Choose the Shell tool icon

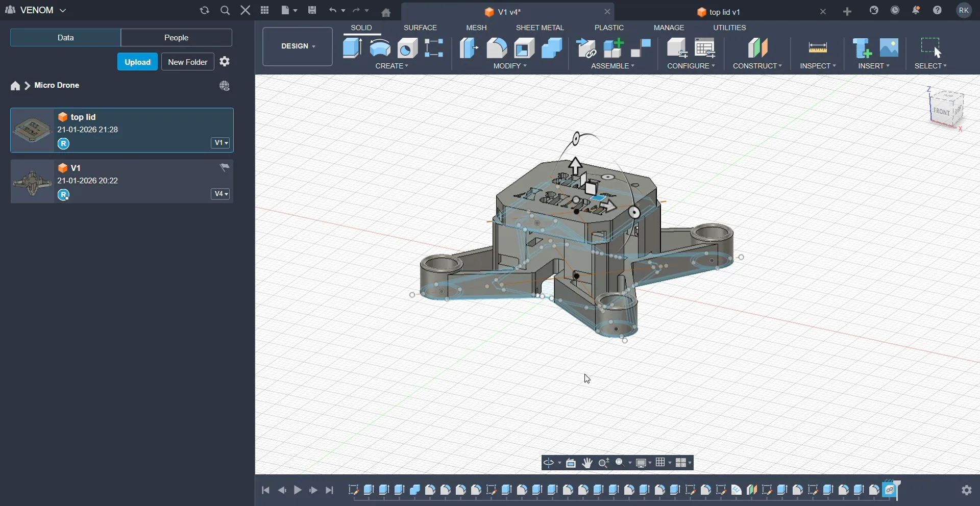(x=525, y=48)
